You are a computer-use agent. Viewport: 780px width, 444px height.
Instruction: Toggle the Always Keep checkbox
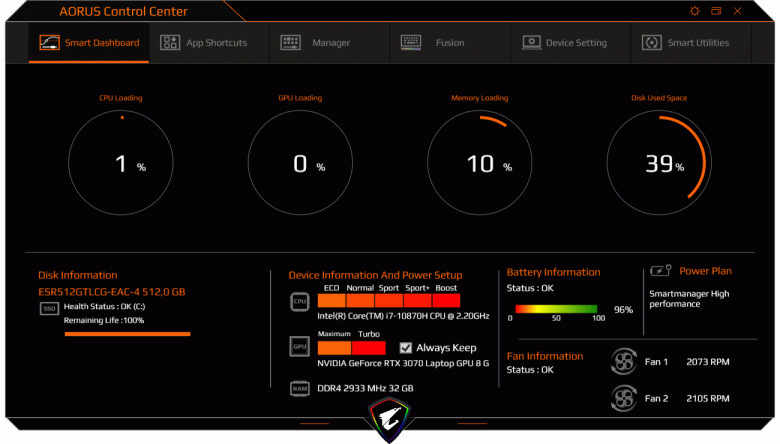click(406, 348)
